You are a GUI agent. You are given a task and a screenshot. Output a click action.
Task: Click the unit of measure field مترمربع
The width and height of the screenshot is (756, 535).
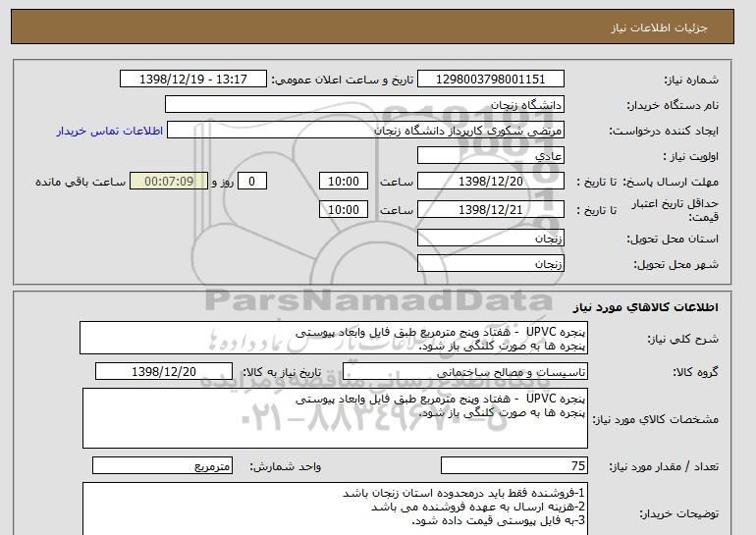pos(162,466)
